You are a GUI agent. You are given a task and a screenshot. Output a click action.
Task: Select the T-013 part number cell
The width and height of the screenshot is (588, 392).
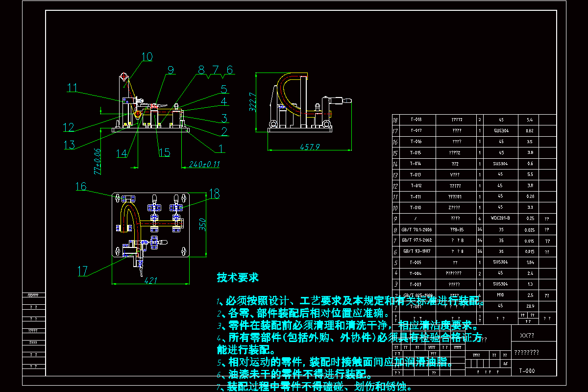click(415, 175)
